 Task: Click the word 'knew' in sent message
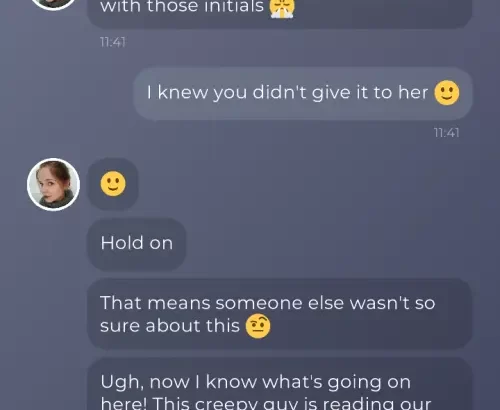click(x=183, y=92)
